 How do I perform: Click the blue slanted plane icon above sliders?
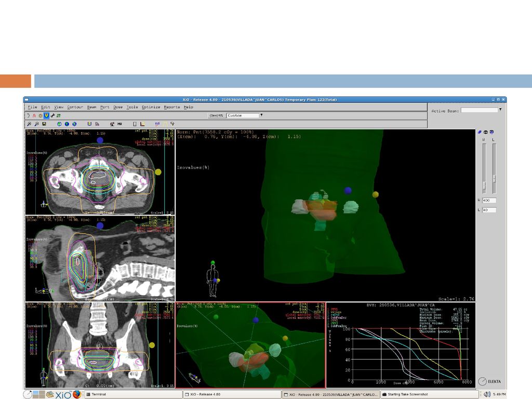click(480, 132)
